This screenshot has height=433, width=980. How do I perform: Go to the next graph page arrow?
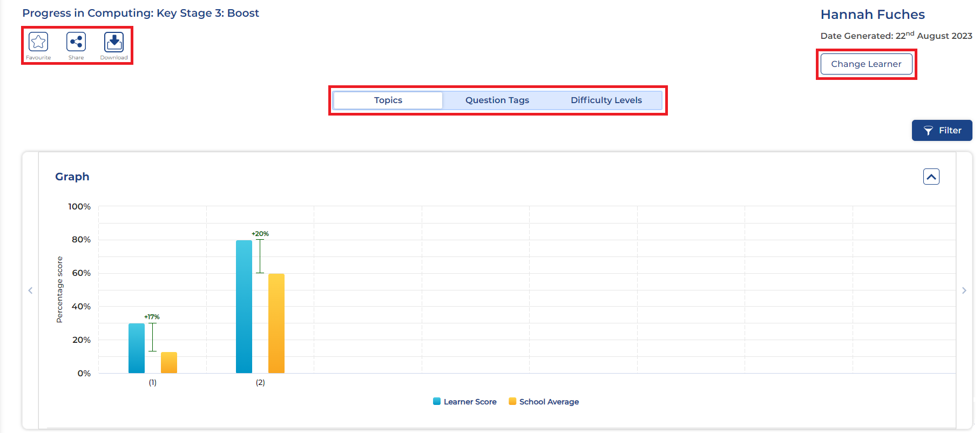(x=964, y=290)
